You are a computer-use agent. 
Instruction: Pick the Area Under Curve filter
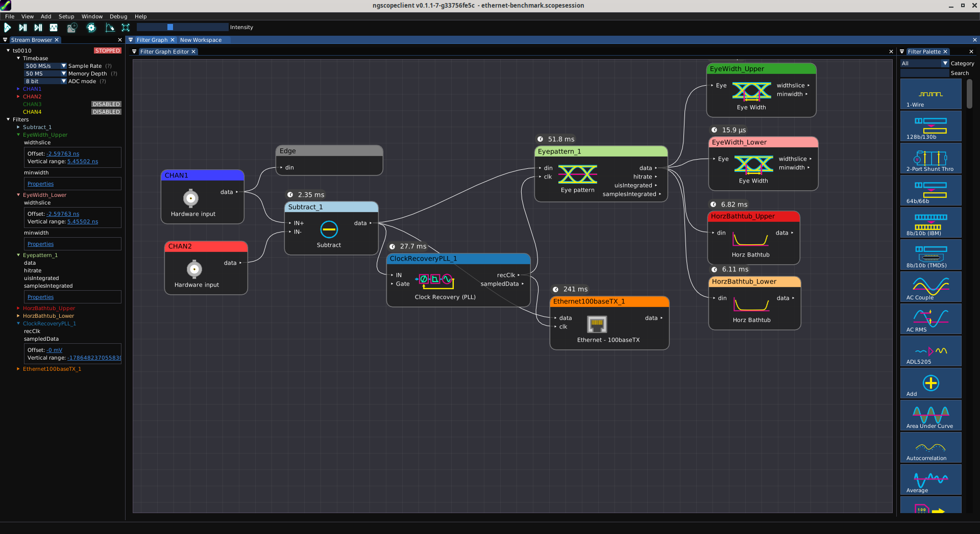pos(930,416)
